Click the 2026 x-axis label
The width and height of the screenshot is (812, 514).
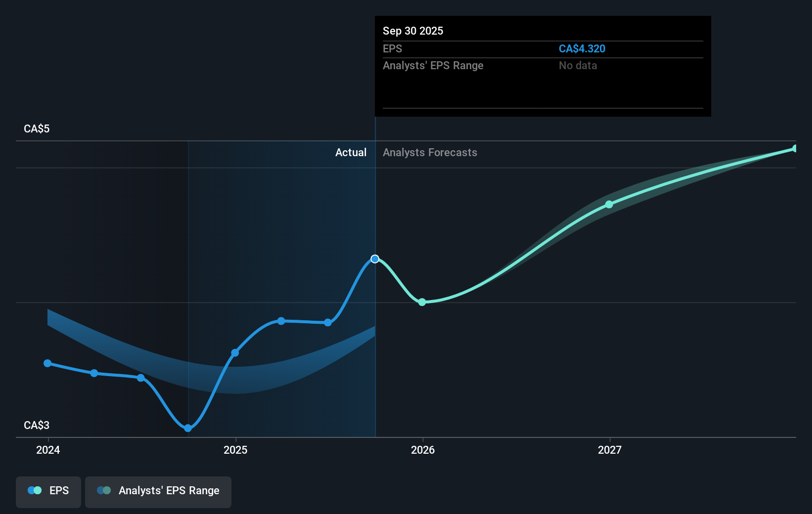coord(423,450)
